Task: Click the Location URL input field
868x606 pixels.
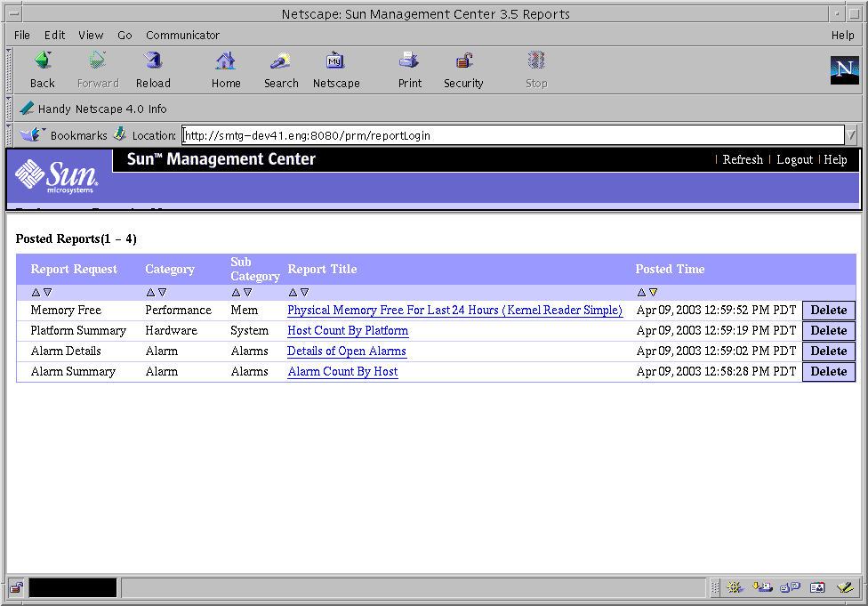Action: pos(513,135)
